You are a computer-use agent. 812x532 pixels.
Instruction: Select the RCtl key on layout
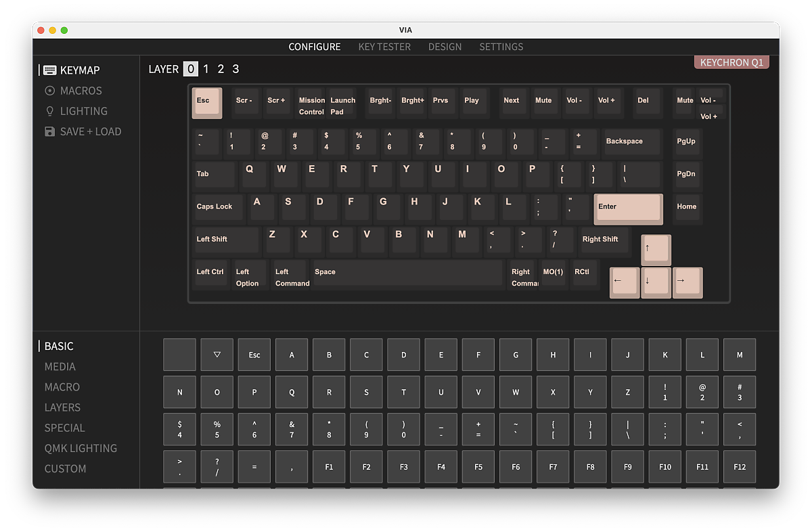(x=585, y=274)
